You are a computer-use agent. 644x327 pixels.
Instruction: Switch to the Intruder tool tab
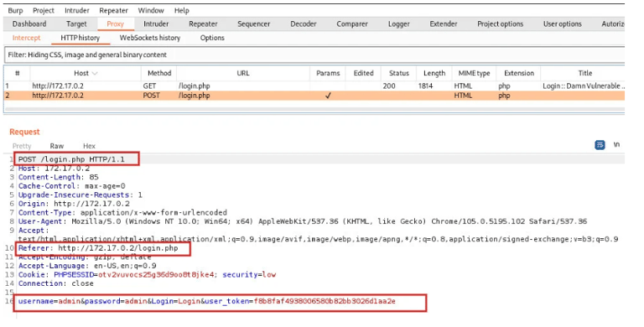tap(156, 23)
